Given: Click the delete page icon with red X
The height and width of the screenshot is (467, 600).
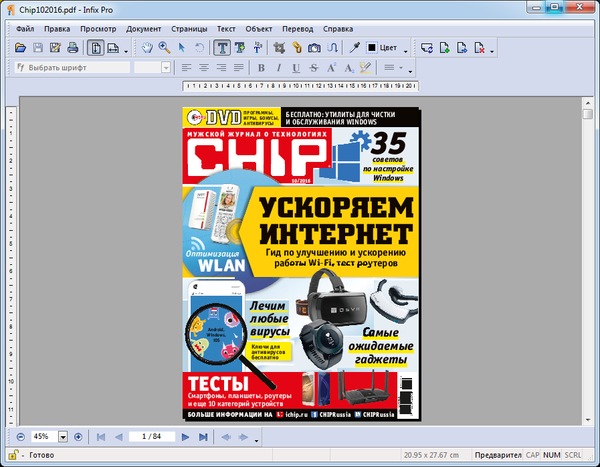Looking at the screenshot, I should click(479, 48).
